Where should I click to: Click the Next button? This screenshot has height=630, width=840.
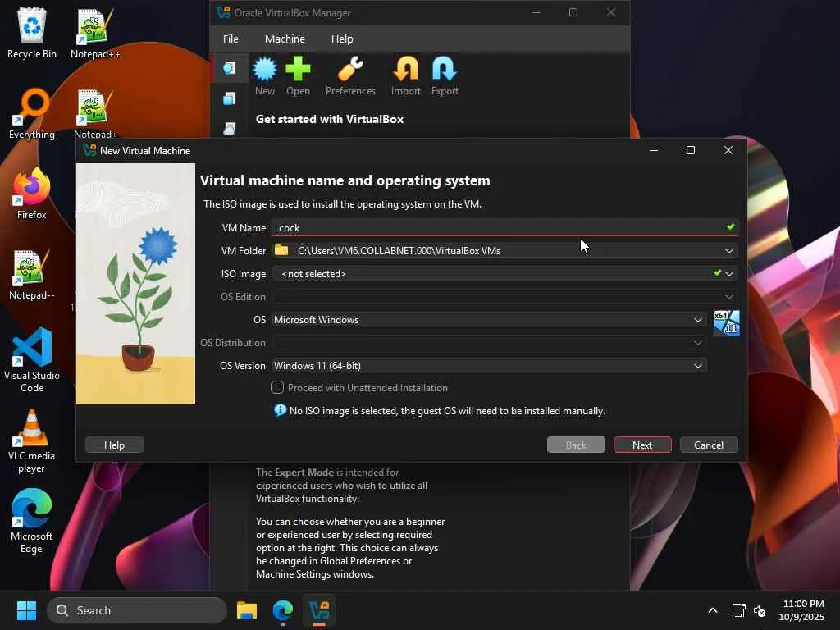coord(642,445)
